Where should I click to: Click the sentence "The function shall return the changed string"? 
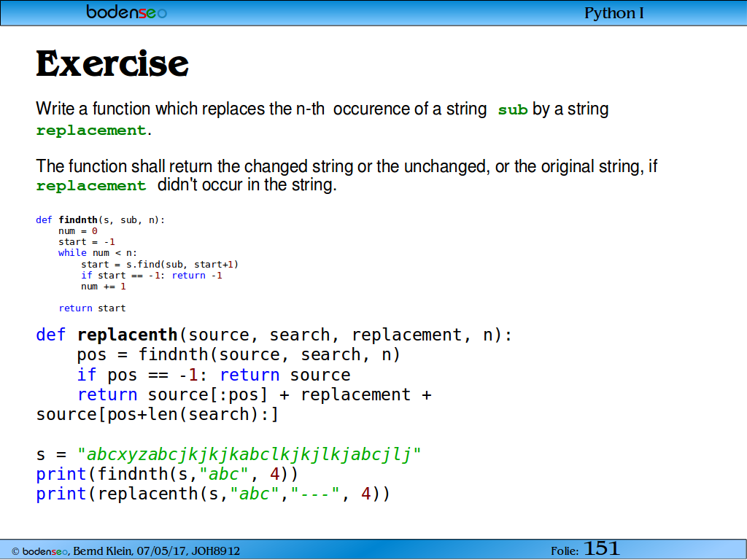[194, 166]
